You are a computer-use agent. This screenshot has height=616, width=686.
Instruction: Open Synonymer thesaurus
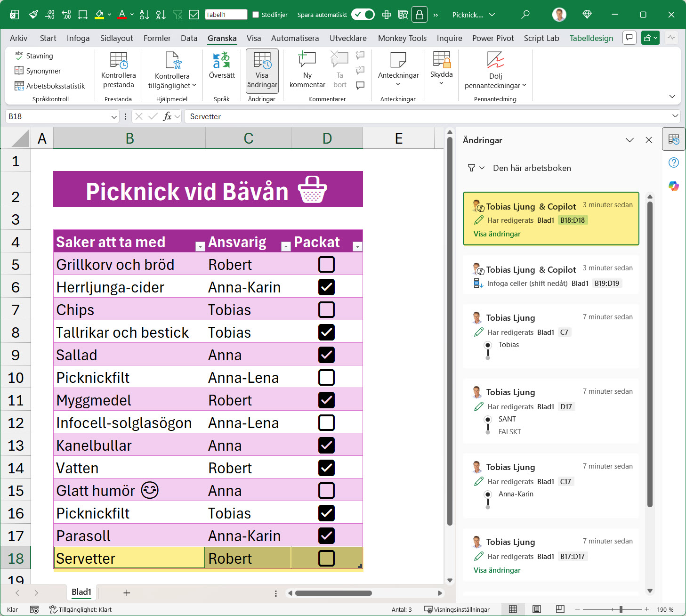[x=37, y=71]
